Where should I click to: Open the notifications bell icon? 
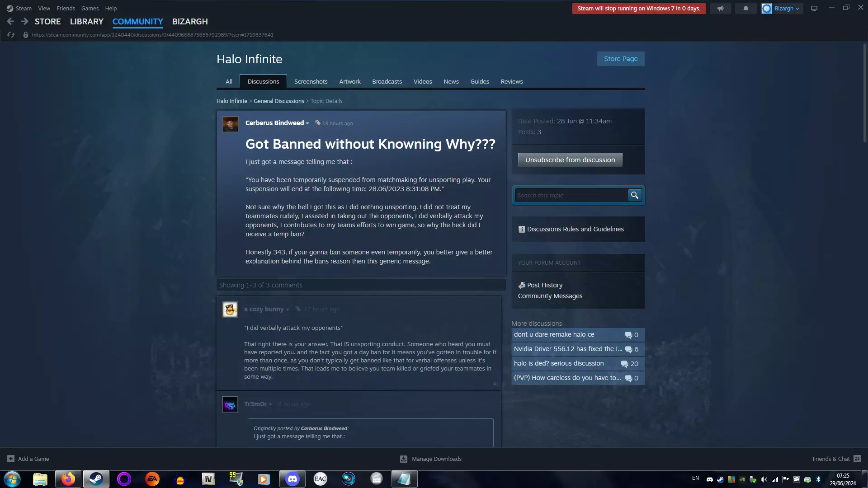(x=746, y=9)
